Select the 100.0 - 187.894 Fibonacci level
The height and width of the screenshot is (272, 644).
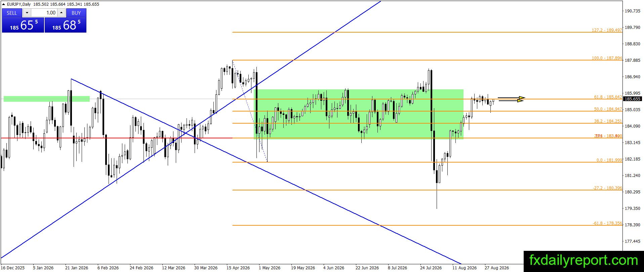pos(607,58)
